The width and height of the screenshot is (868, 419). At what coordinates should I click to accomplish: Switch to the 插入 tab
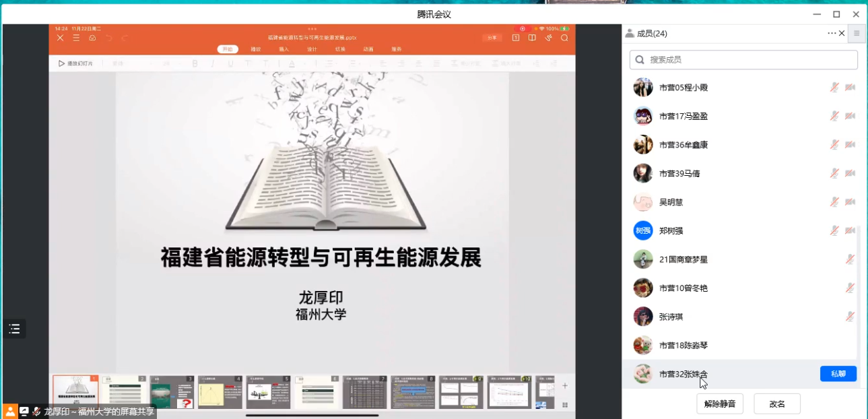click(x=283, y=49)
